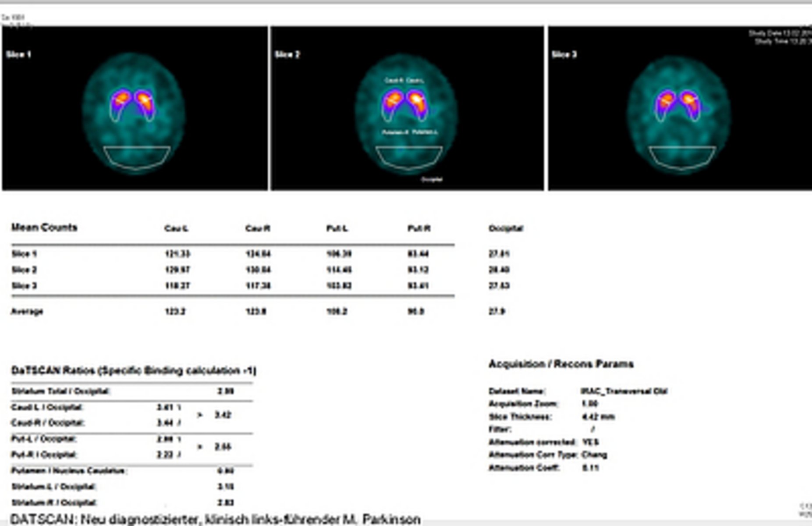Click the Slice 3 Put L count cell
This screenshot has width=812, height=526.
339,286
